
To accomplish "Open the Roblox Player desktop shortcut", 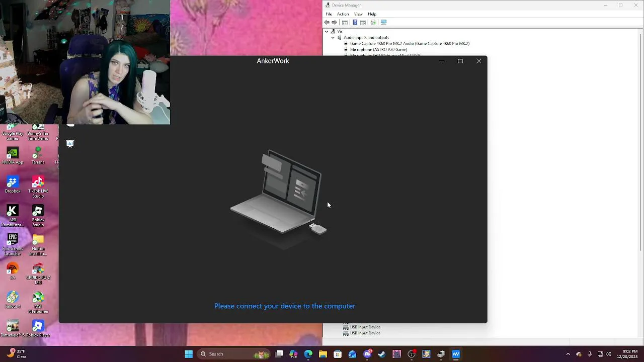I will click(x=38, y=329).
